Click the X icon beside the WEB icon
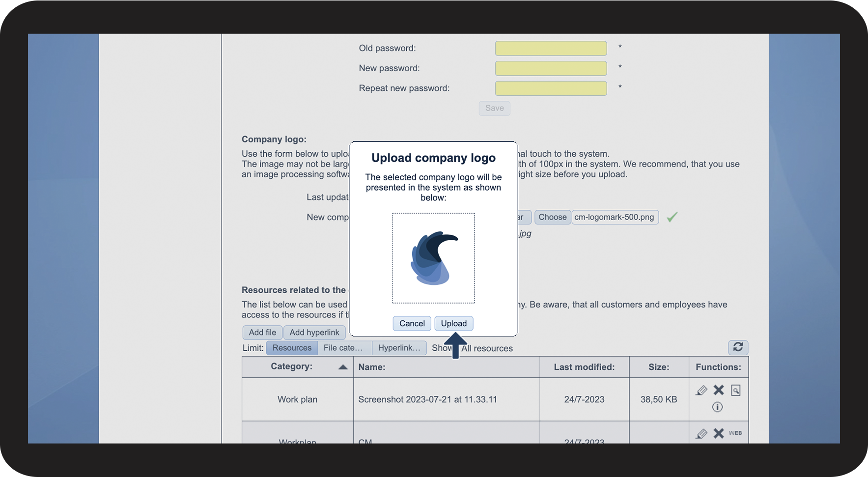This screenshot has height=477, width=868. (x=719, y=433)
